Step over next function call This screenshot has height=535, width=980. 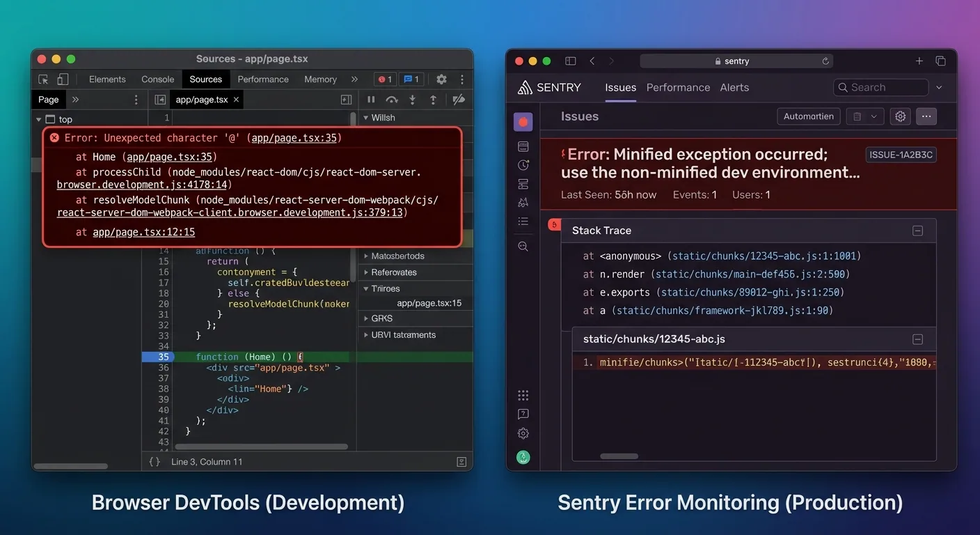392,100
